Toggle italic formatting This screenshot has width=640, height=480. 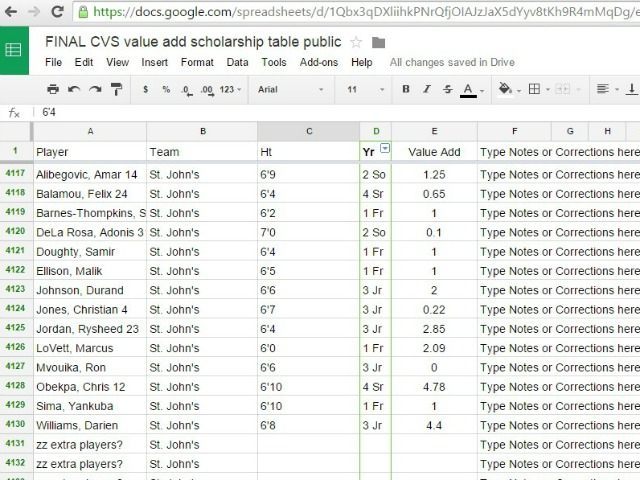(427, 89)
